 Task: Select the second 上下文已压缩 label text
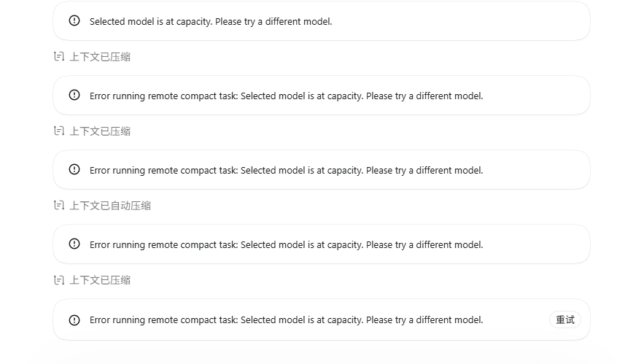[100, 131]
